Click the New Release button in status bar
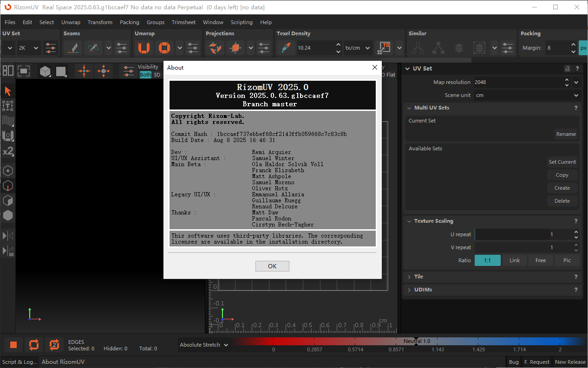Viewport: 588px width, 368px height. (570, 362)
